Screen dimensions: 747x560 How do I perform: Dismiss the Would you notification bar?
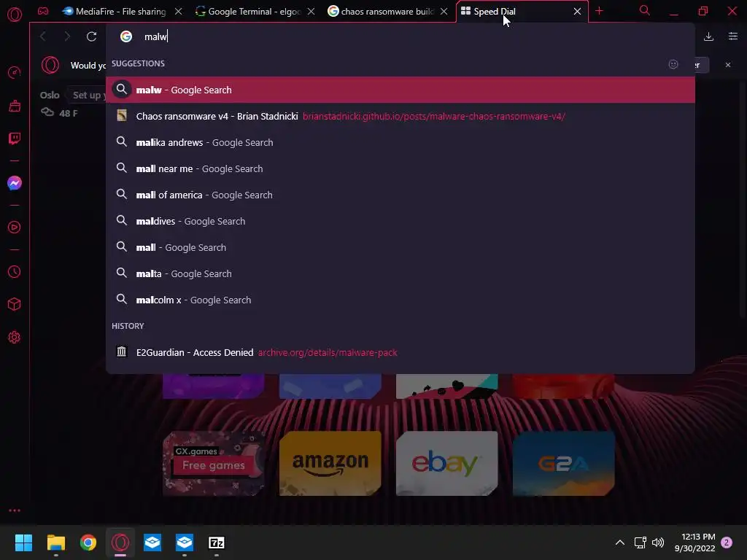[728, 65]
